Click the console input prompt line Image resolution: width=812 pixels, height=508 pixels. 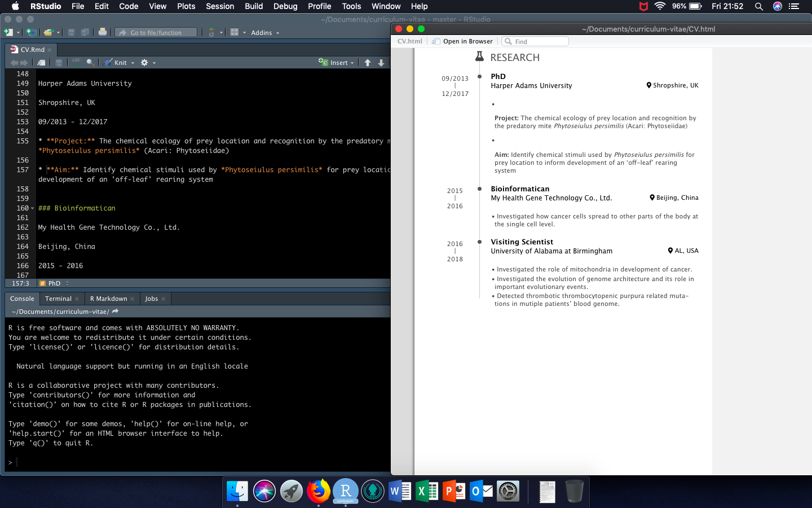(197, 462)
